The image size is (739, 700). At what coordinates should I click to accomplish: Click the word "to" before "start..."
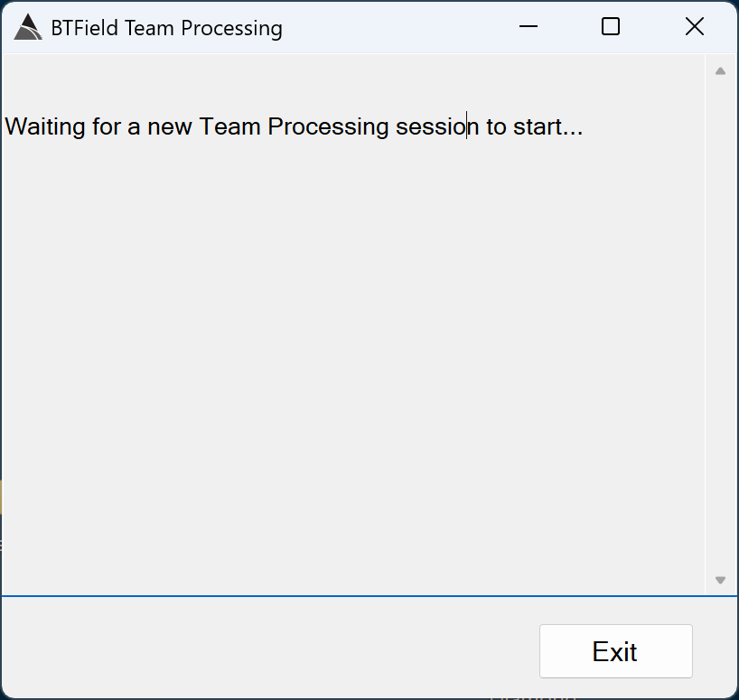click(x=496, y=126)
